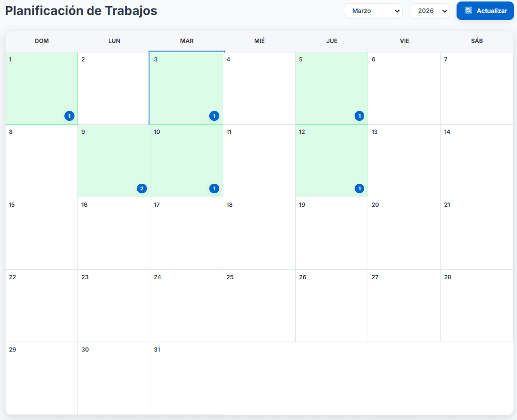Click the badge showing 2 on March 9
517x420 pixels.
coord(142,188)
